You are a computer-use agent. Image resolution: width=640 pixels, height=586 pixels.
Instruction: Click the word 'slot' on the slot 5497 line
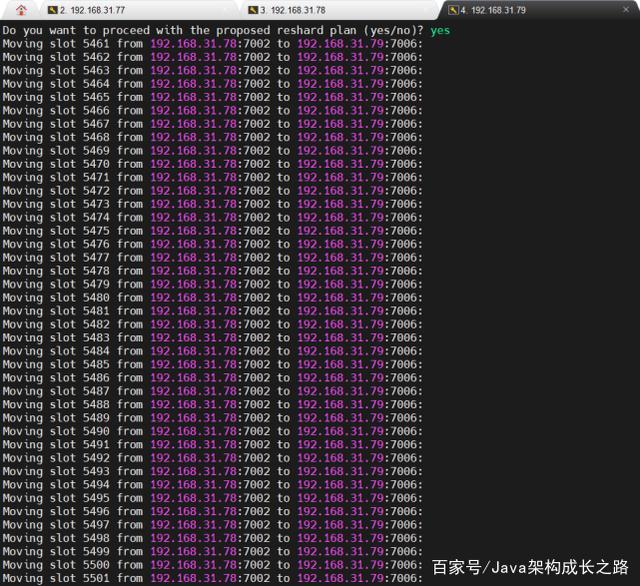[x=63, y=525]
